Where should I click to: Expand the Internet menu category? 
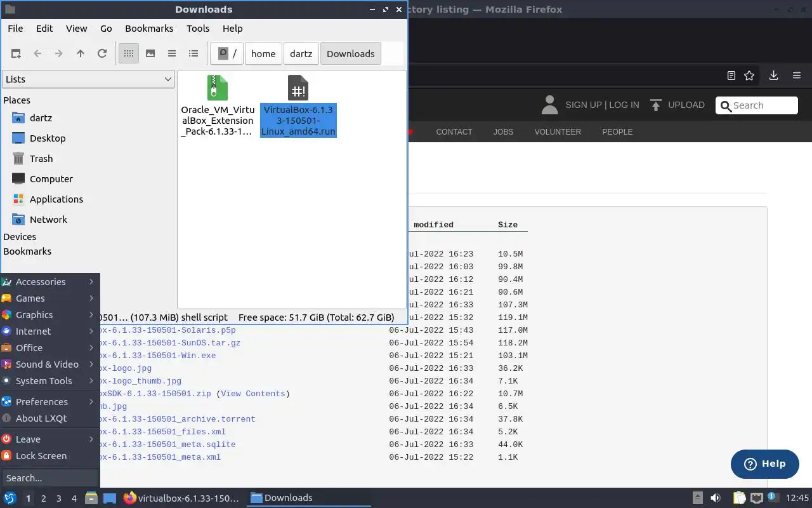[x=49, y=331]
